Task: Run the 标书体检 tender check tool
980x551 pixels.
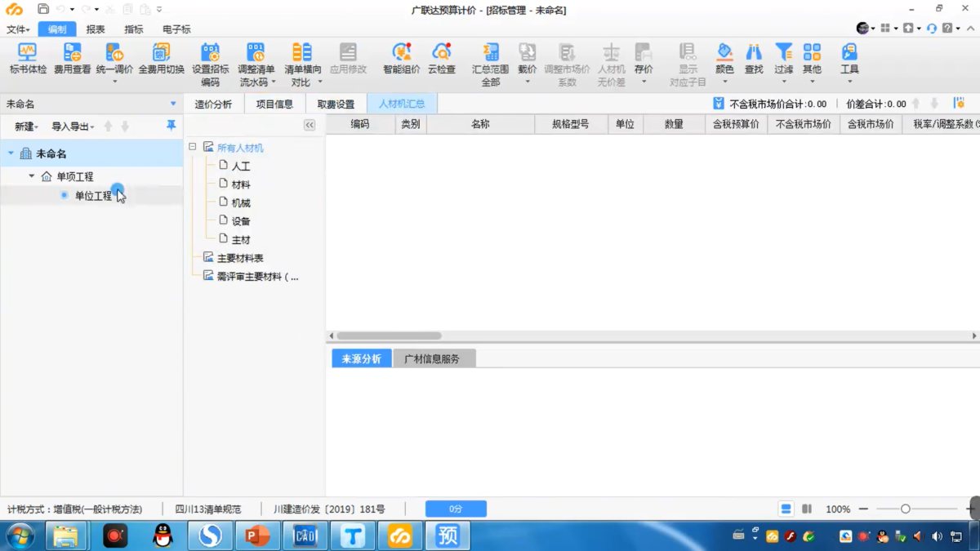Action: click(x=28, y=59)
